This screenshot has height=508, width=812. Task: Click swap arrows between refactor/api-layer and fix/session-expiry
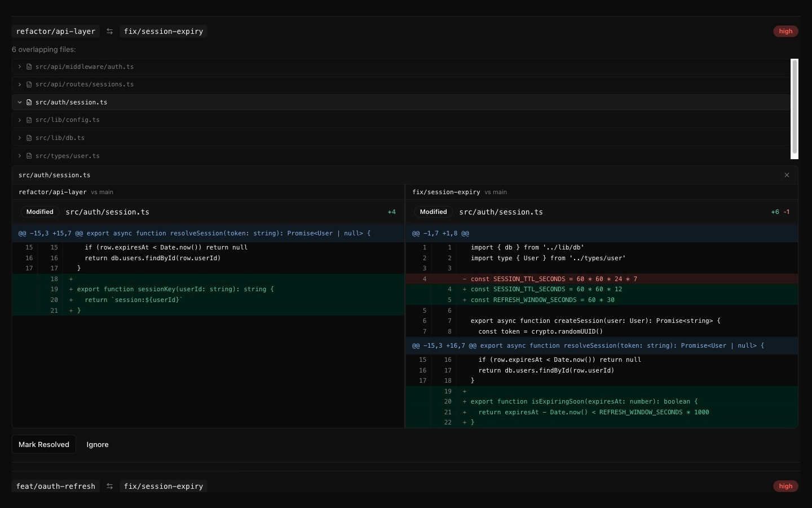pos(110,32)
